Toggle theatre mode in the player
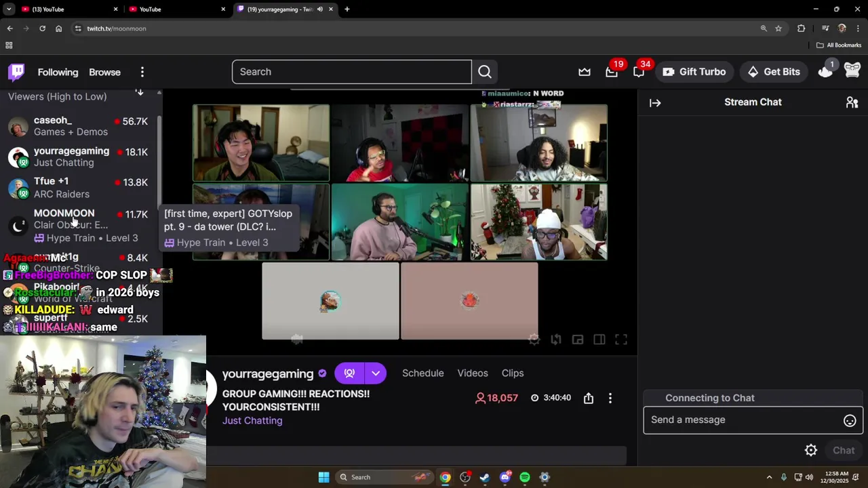Viewport: 868px width, 488px height. [599, 340]
